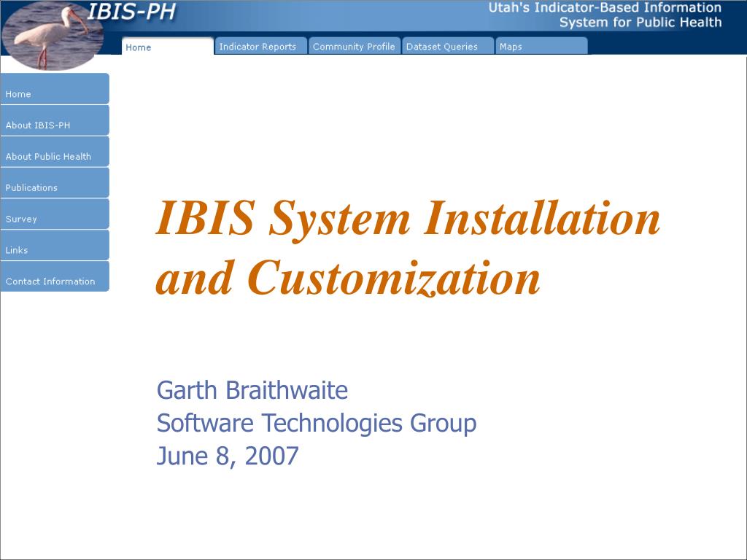This screenshot has width=747, height=560.
Task: Click the June 8, 2007 date
Action: (228, 456)
